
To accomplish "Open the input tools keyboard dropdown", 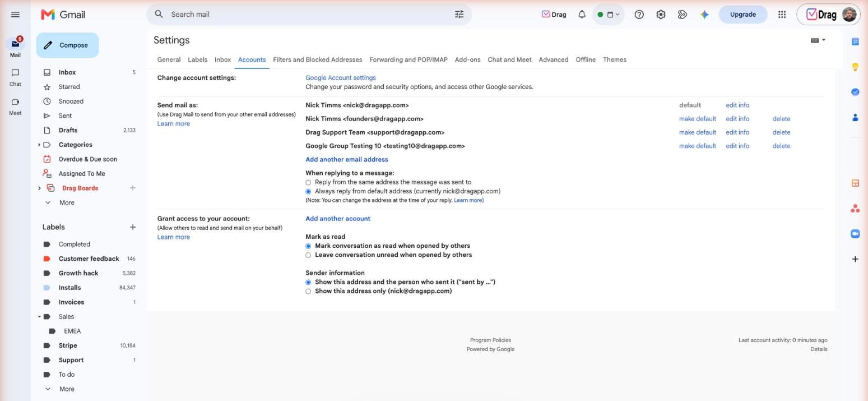I will (x=818, y=40).
